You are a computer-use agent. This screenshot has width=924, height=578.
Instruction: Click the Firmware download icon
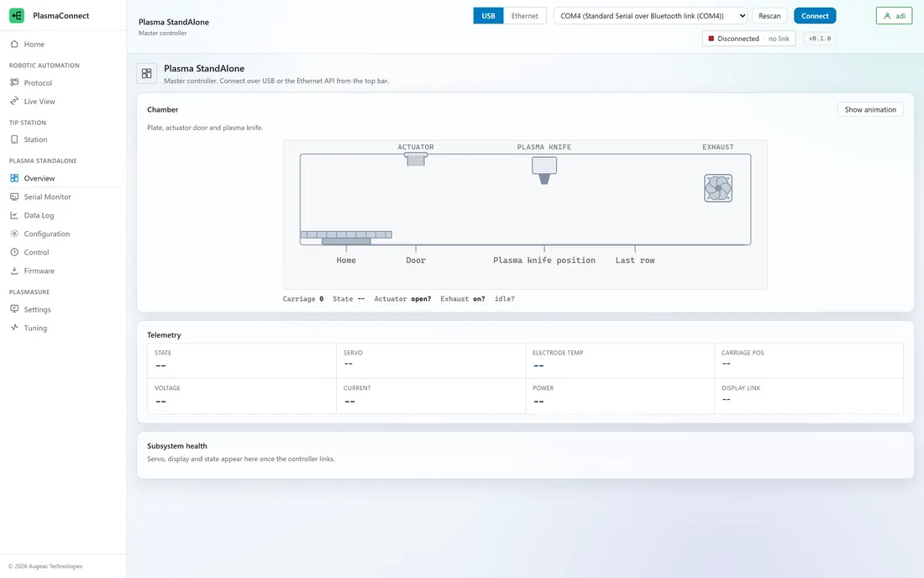[x=15, y=271]
